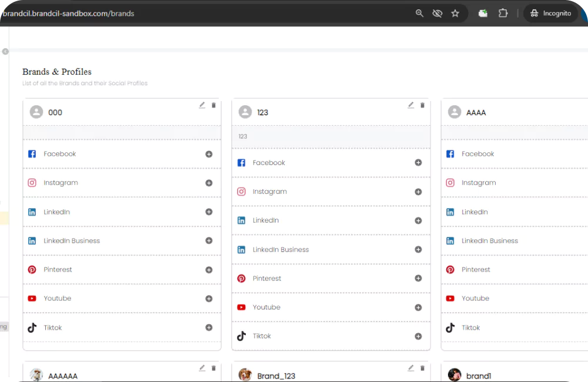The image size is (588, 382).
Task: Click the AAAAAA brand name
Action: [63, 376]
